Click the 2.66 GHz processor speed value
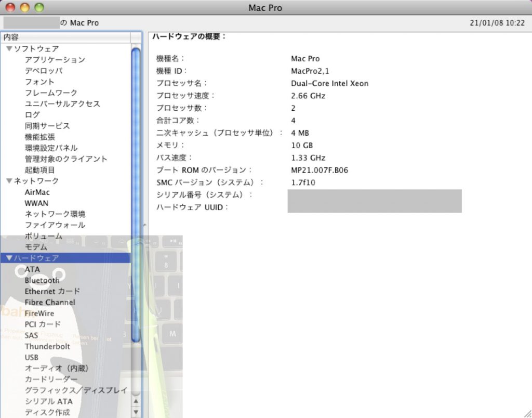532x418 pixels. pos(308,96)
